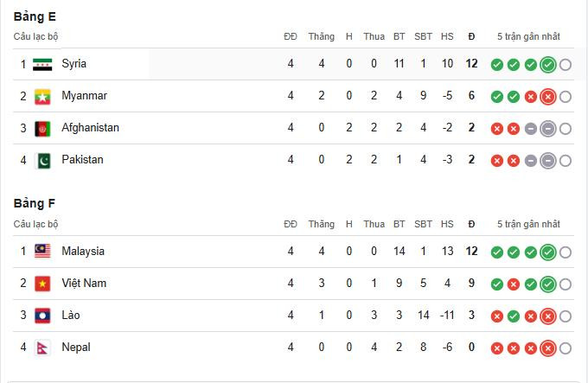This screenshot has width=588, height=383.
Task: Click the Syria flag icon
Action: [42, 64]
